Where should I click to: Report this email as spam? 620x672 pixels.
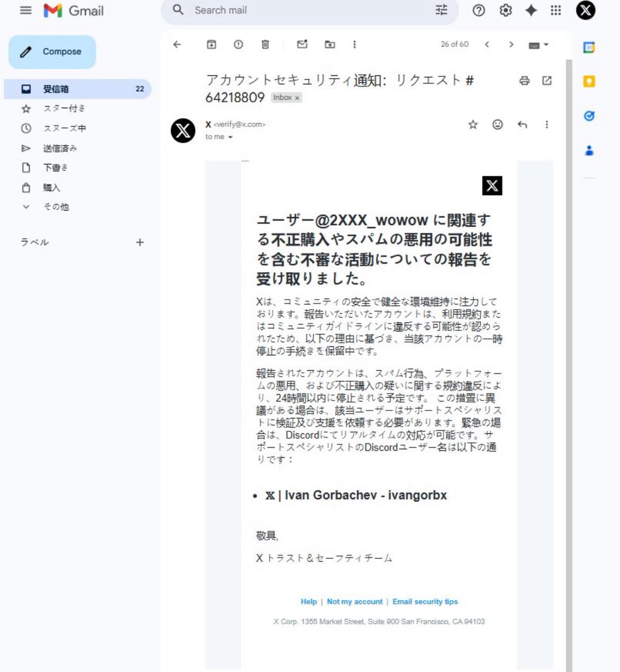tap(238, 44)
